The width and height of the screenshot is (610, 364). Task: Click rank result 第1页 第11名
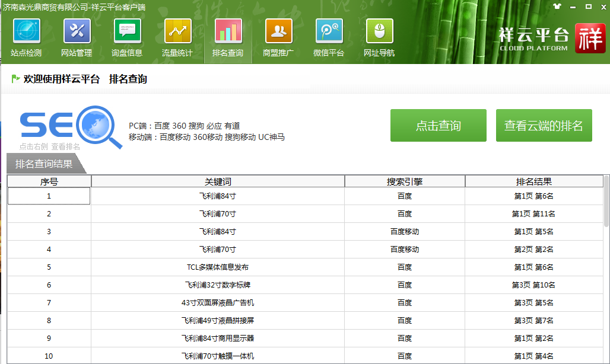click(x=534, y=214)
